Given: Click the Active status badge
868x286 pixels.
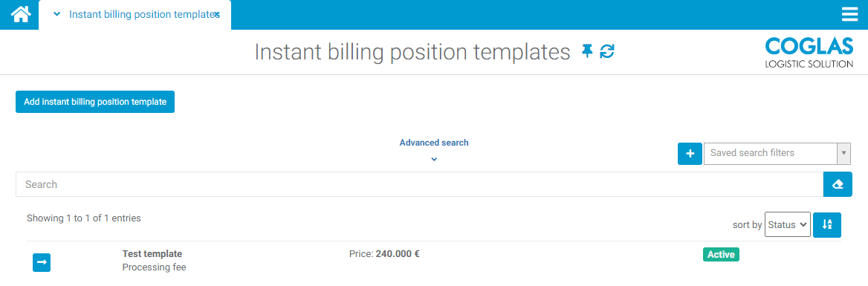Looking at the screenshot, I should [721, 255].
